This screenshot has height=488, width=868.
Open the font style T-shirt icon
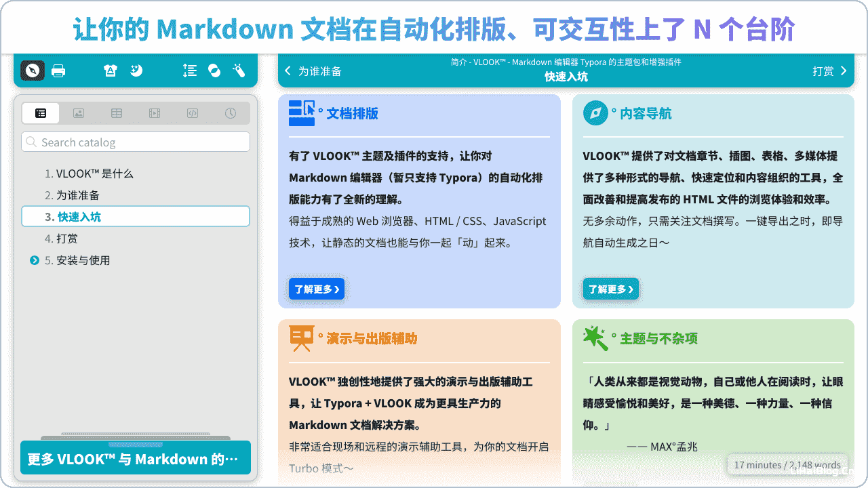[110, 70]
